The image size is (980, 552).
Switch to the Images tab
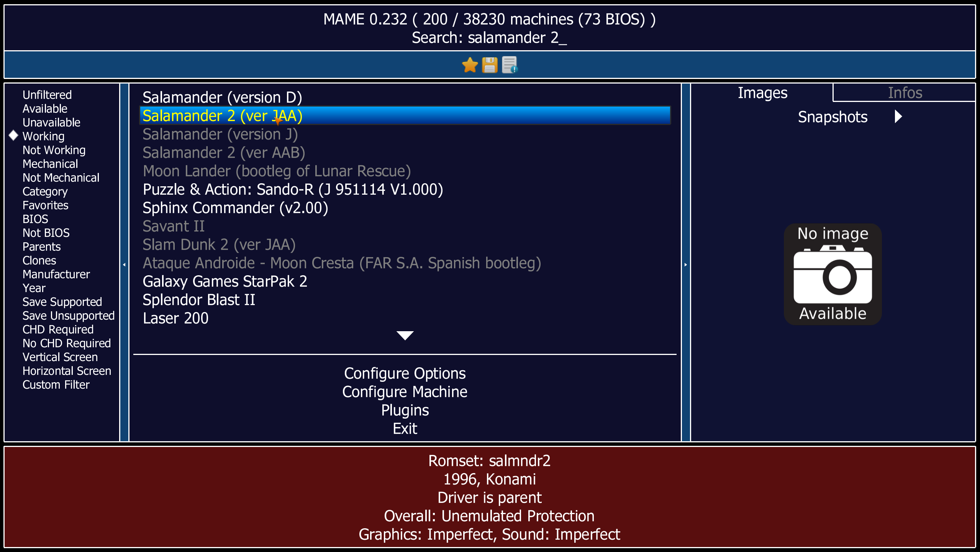pyautogui.click(x=762, y=93)
